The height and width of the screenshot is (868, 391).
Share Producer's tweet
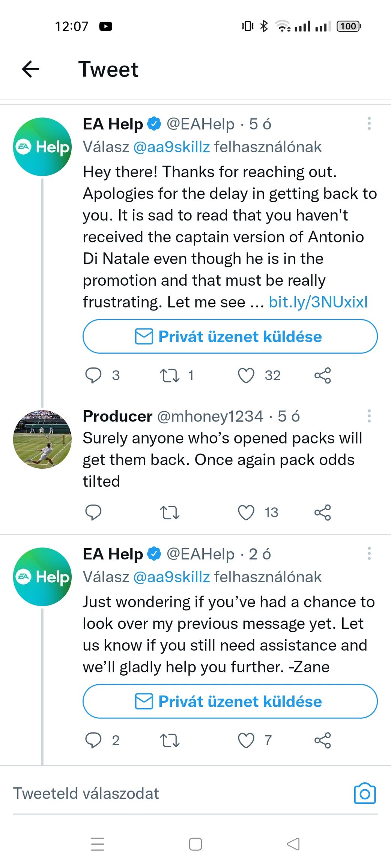pyautogui.click(x=323, y=513)
